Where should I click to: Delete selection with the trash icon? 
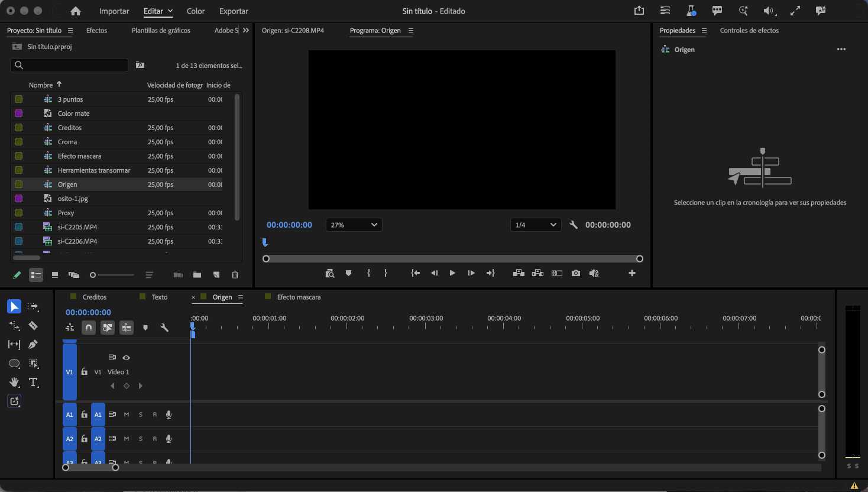[235, 275]
